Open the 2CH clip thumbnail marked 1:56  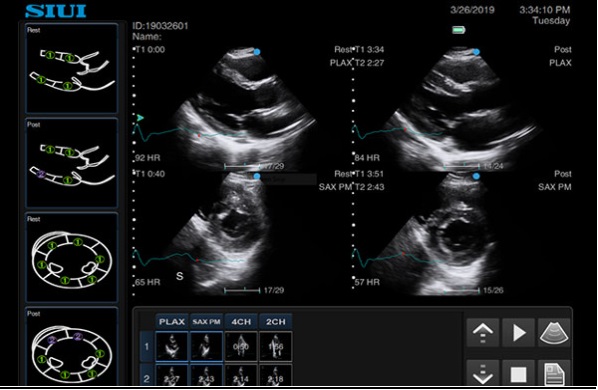(275, 347)
